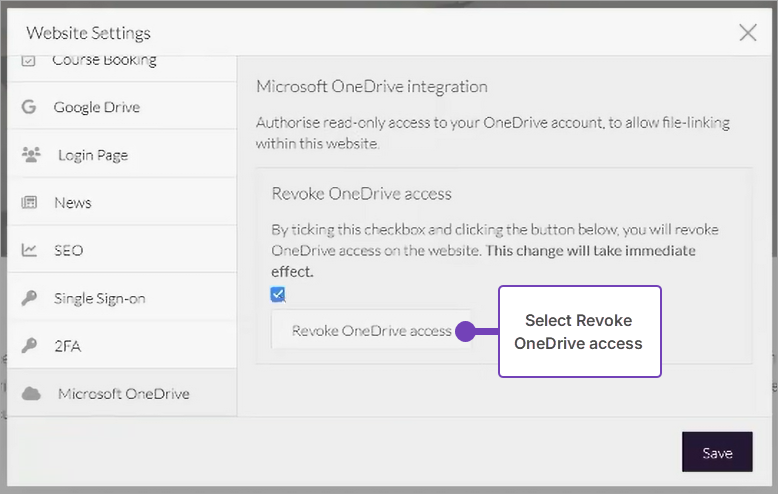The height and width of the screenshot is (494, 778).
Task: Select the 2FA menu entry
Action: [68, 346]
